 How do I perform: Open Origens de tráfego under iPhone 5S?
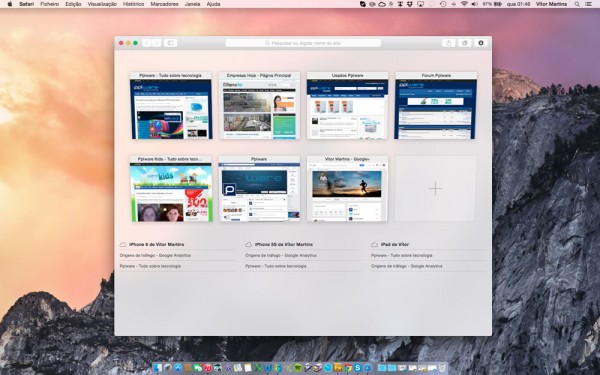point(280,255)
